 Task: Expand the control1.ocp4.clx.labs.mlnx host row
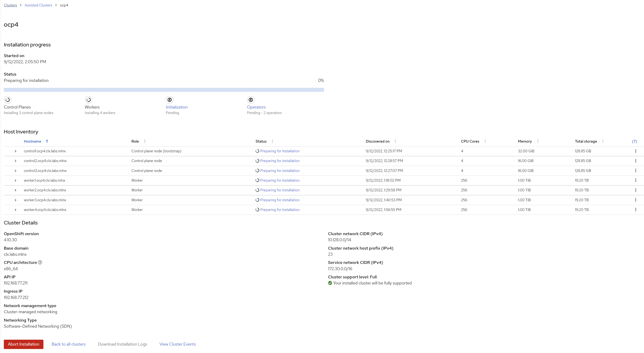pos(15,151)
